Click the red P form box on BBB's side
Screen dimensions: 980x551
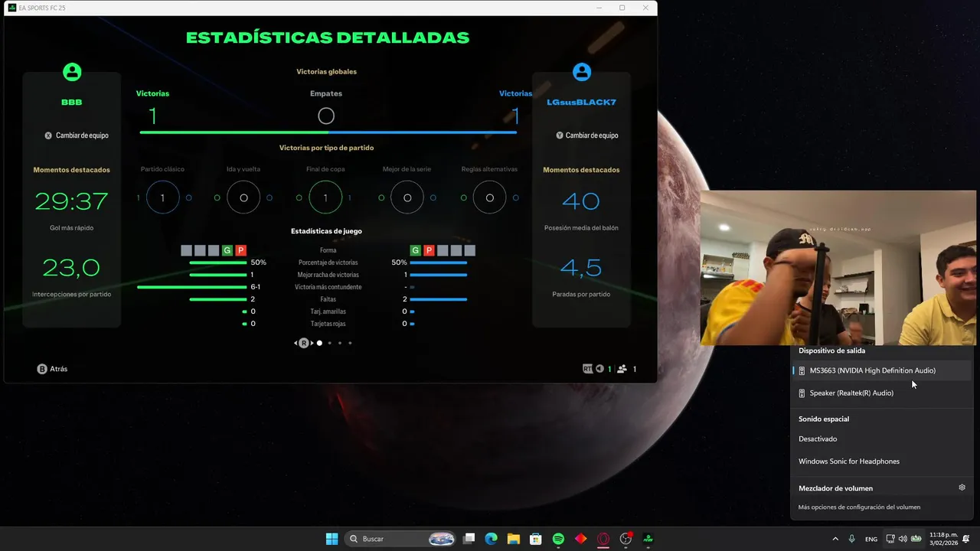point(240,250)
